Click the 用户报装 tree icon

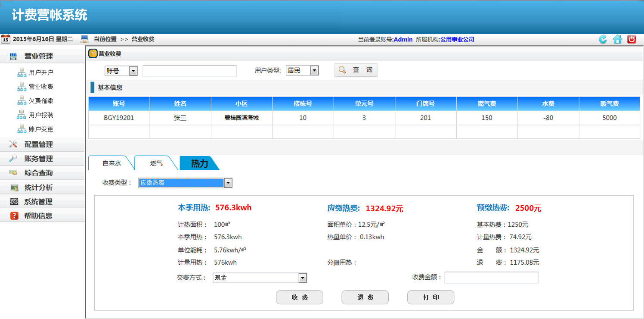click(x=22, y=115)
